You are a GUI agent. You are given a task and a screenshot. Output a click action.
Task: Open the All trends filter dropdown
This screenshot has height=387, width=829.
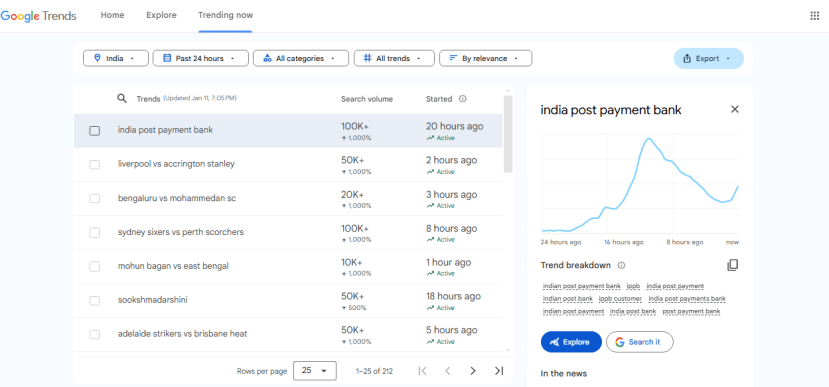[394, 59]
